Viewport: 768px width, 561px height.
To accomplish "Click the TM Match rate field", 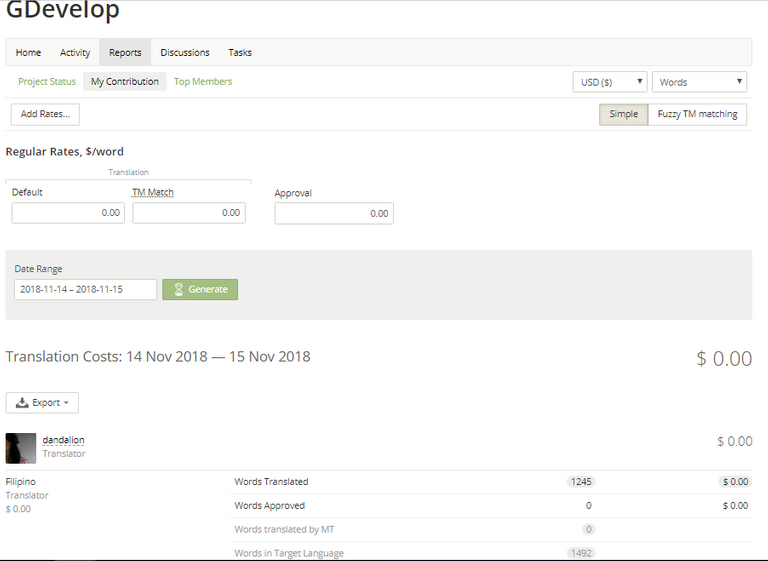I will (x=189, y=213).
